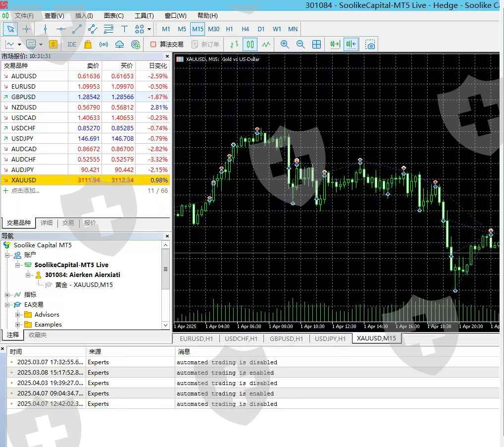
Task: Click 点击添加 to add a symbol
Action: (x=25, y=191)
